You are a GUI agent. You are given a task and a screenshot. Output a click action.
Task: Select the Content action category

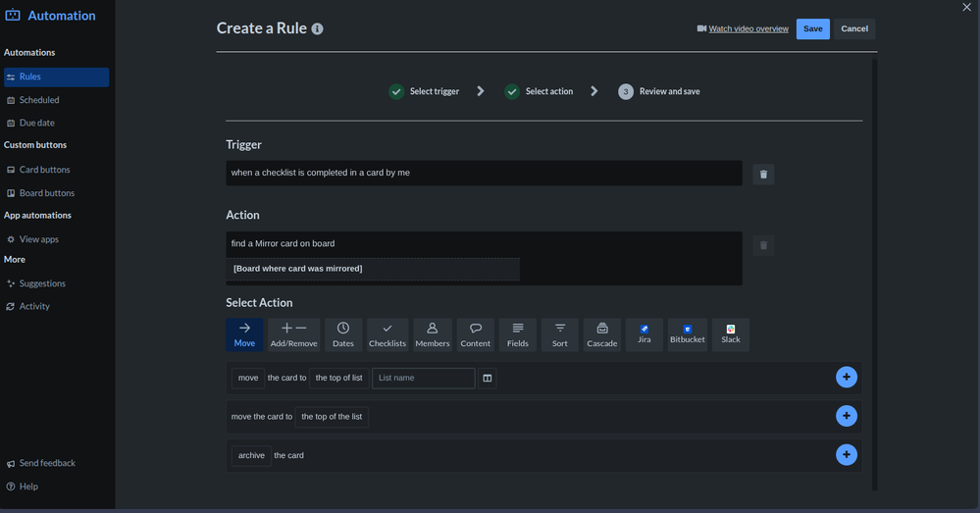click(476, 334)
